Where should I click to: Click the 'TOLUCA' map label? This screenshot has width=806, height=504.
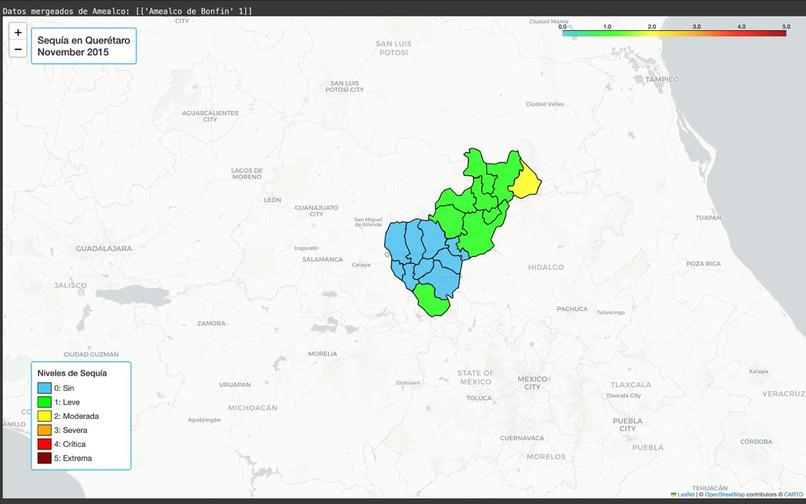point(479,398)
